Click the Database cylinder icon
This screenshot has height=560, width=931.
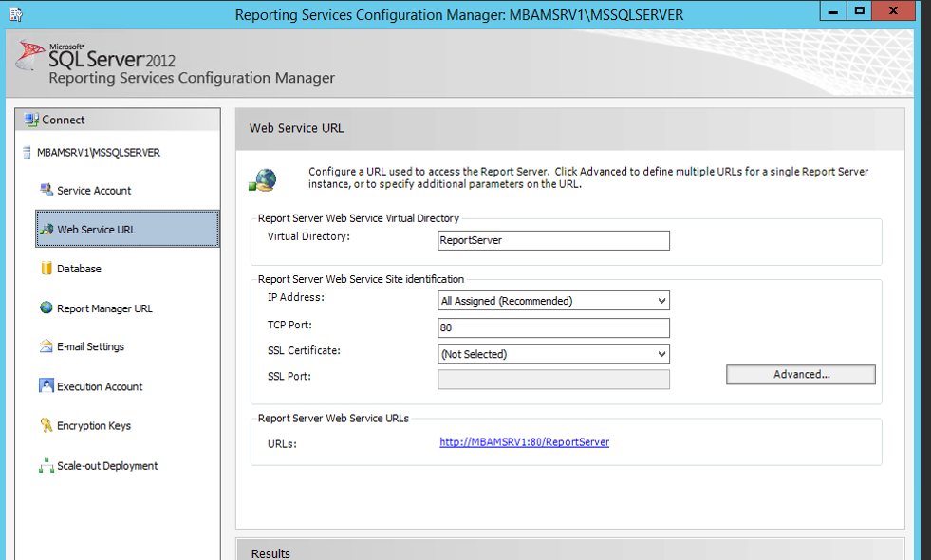[47, 268]
